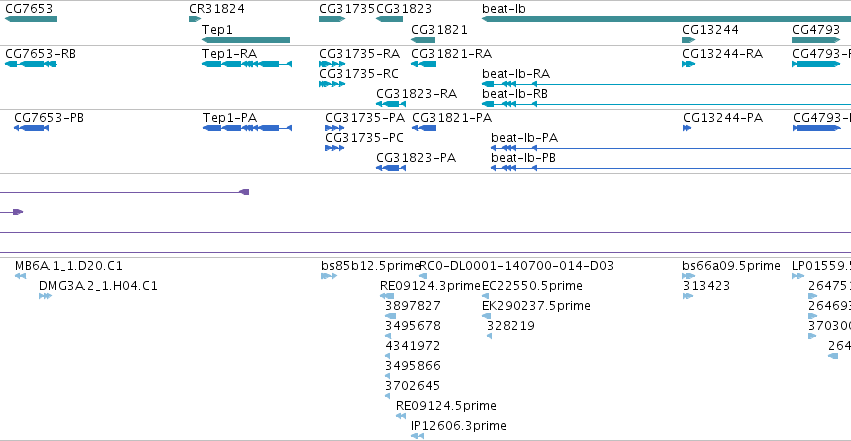Click feature 3495678
The height and width of the screenshot is (441, 851).
click(x=412, y=326)
